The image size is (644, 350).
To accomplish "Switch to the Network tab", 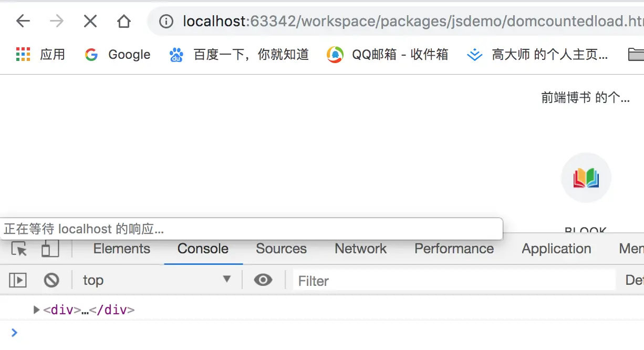I will tap(361, 249).
